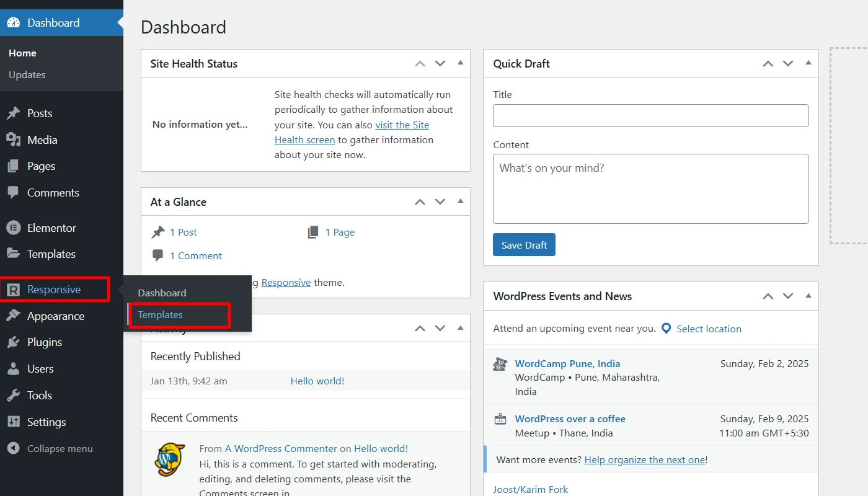
Task: Click the Users person icon
Action: pos(13,369)
